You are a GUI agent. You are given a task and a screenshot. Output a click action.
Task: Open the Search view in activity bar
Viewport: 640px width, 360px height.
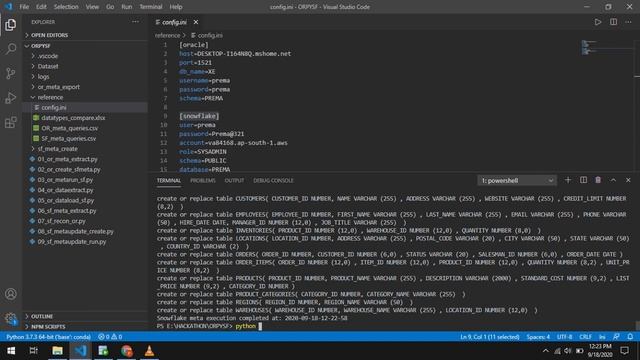pos(11,49)
